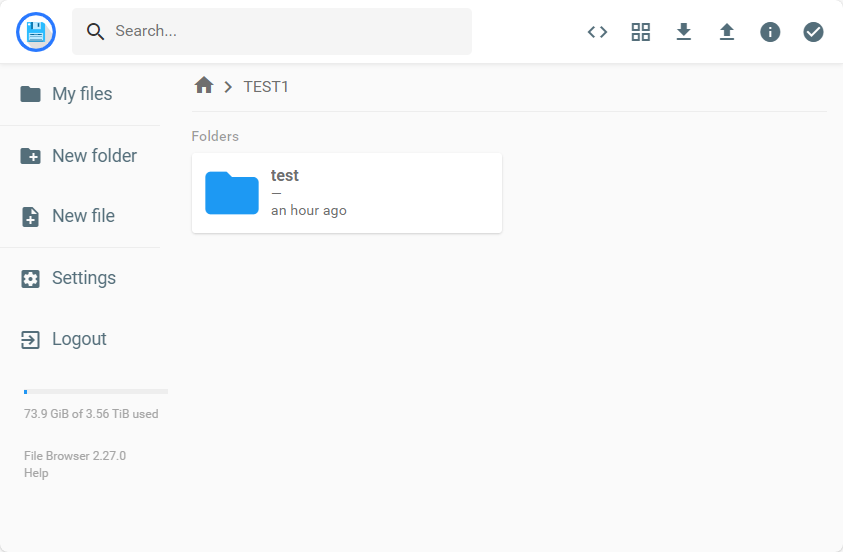Click the breadcrumb chevron separator
Screen dimensions: 843x552
228,87
